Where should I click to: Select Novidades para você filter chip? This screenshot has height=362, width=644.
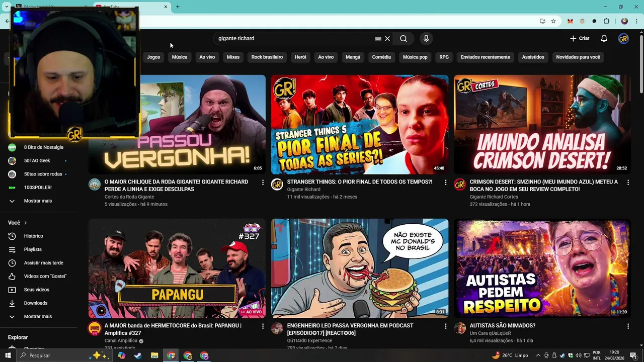(x=578, y=57)
